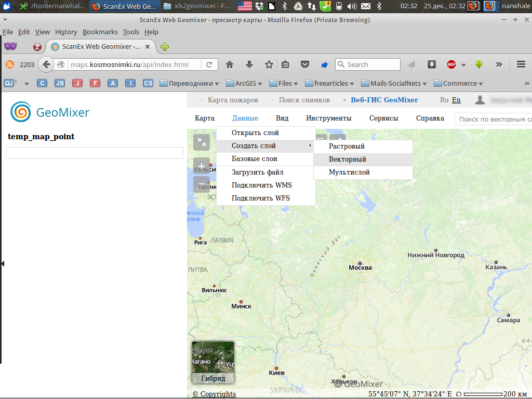Open the bookmarks list icon

click(285, 64)
